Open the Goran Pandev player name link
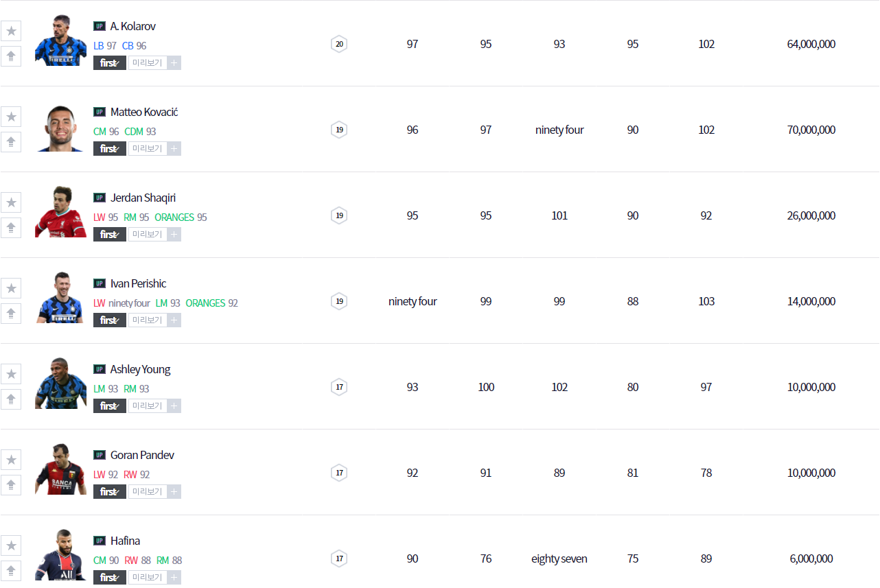 point(142,455)
